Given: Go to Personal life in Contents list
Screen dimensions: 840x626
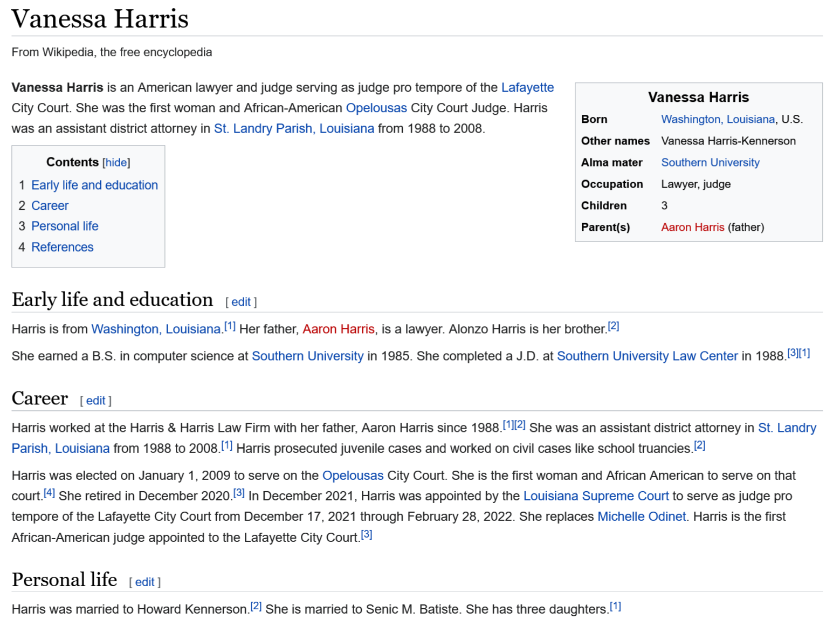Looking at the screenshot, I should point(65,226).
